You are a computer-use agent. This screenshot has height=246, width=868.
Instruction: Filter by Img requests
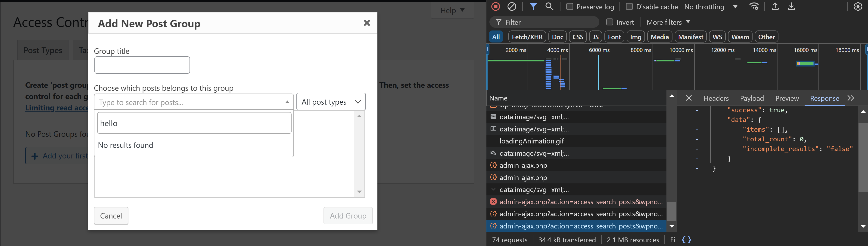(636, 37)
